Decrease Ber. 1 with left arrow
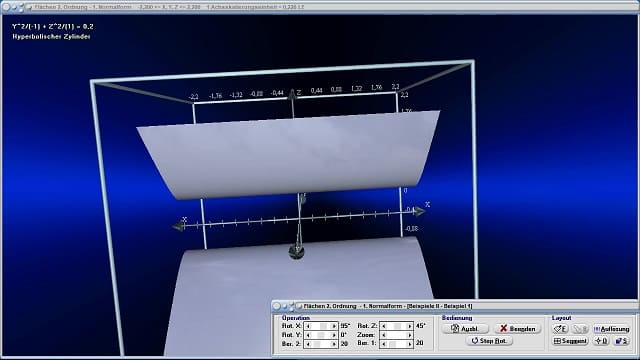The height and width of the screenshot is (360, 640). tap(384, 344)
